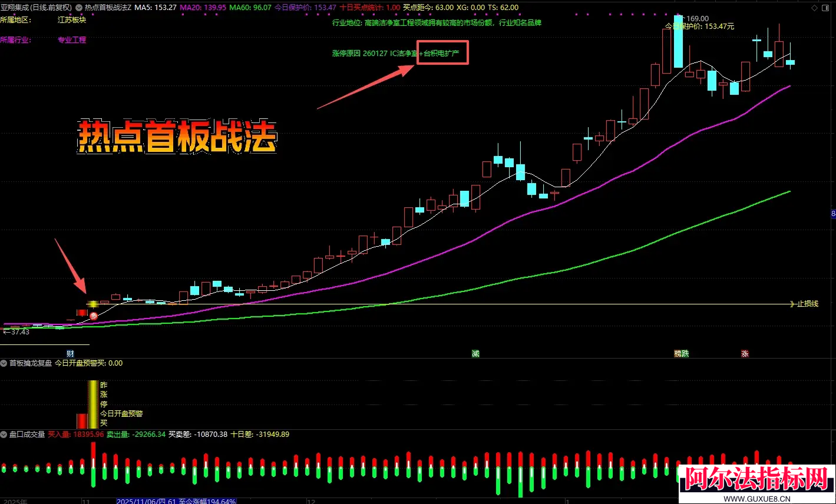The image size is (836, 504).
Task: Click the 专业工程 industry label
Action: tap(72, 40)
